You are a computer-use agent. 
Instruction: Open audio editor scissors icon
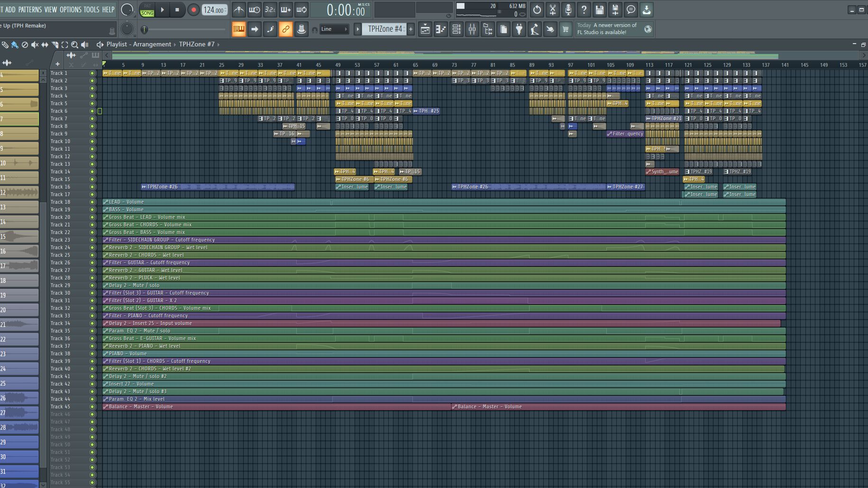tap(552, 9)
